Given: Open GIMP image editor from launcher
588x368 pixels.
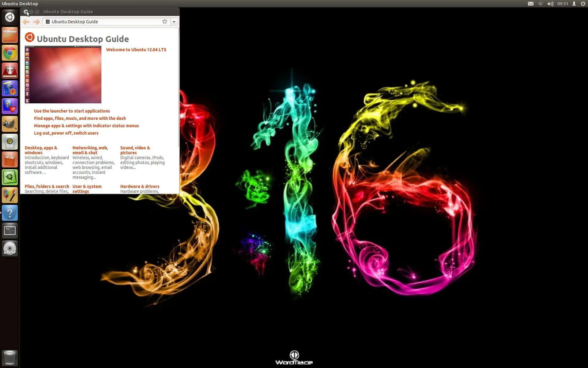Looking at the screenshot, I should click(x=10, y=124).
